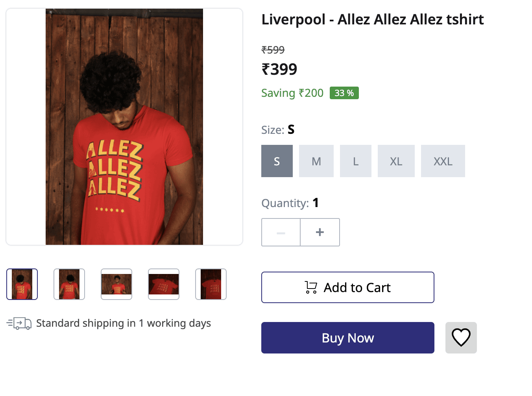This screenshot has width=532, height=396.
Task: Select size S
Action: click(x=277, y=161)
